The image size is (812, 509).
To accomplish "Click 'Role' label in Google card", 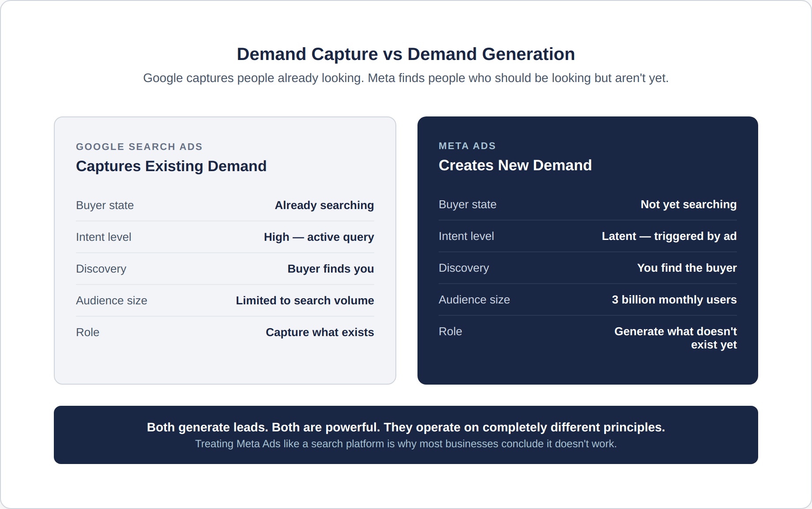I will [x=87, y=332].
